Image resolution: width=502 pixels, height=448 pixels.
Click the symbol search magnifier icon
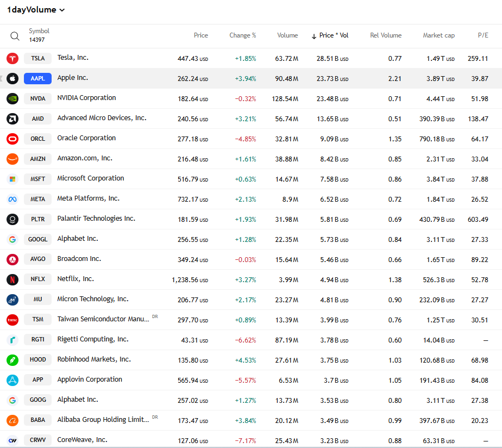point(15,36)
